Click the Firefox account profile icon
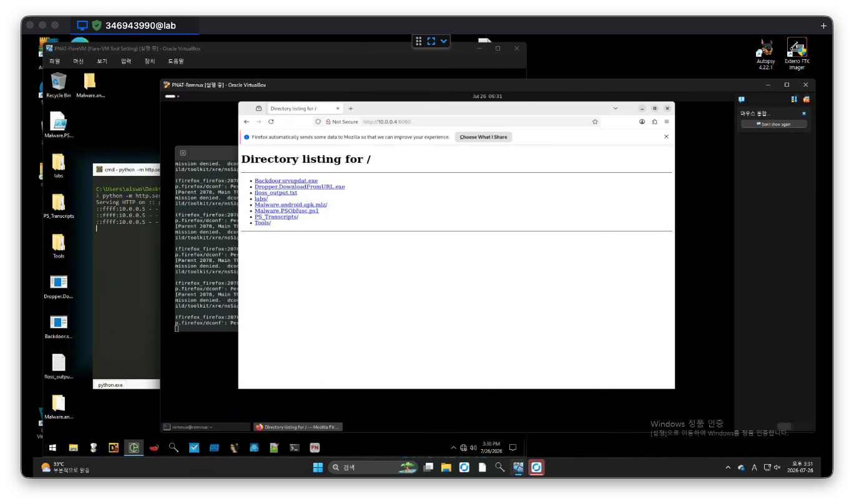Screen dimensions: 854x504 642,122
